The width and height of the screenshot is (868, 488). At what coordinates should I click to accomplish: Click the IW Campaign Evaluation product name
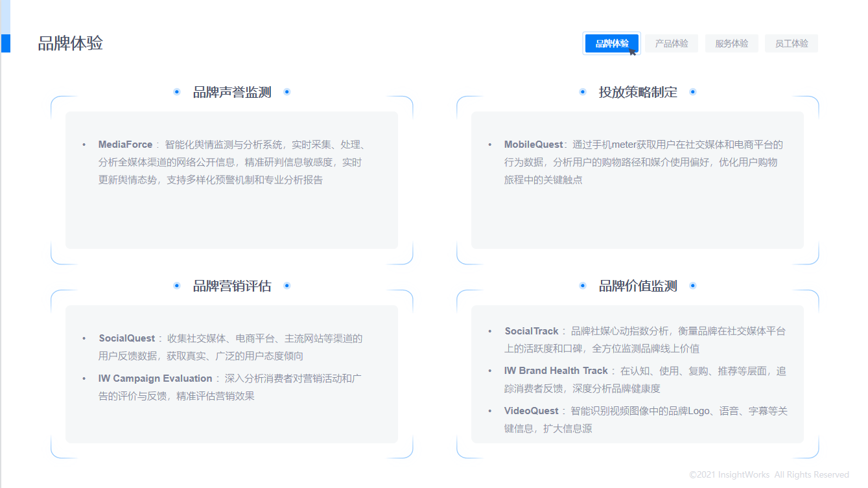pyautogui.click(x=156, y=378)
